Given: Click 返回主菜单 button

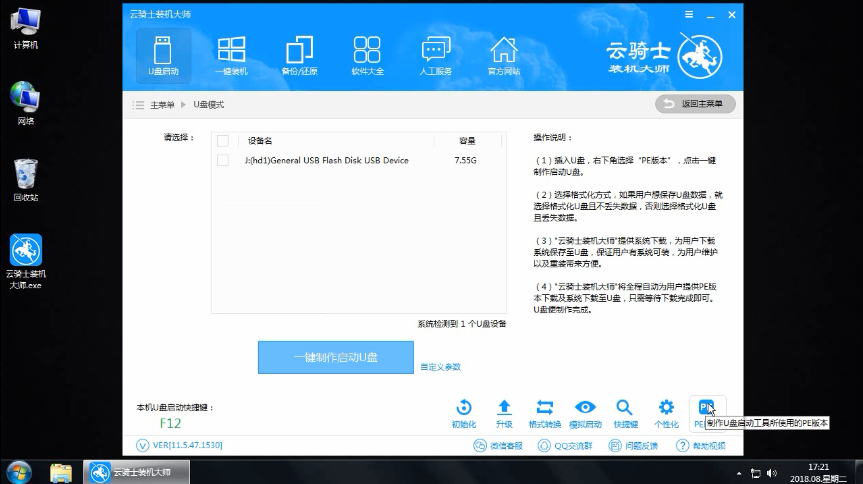Looking at the screenshot, I should coord(695,104).
